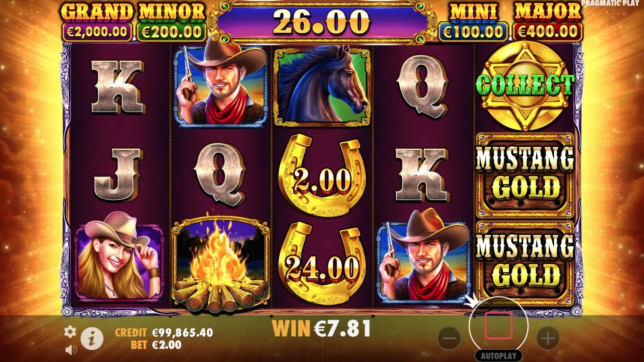The width and height of the screenshot is (644, 362).
Task: Increase bet with plus button
Action: [548, 338]
